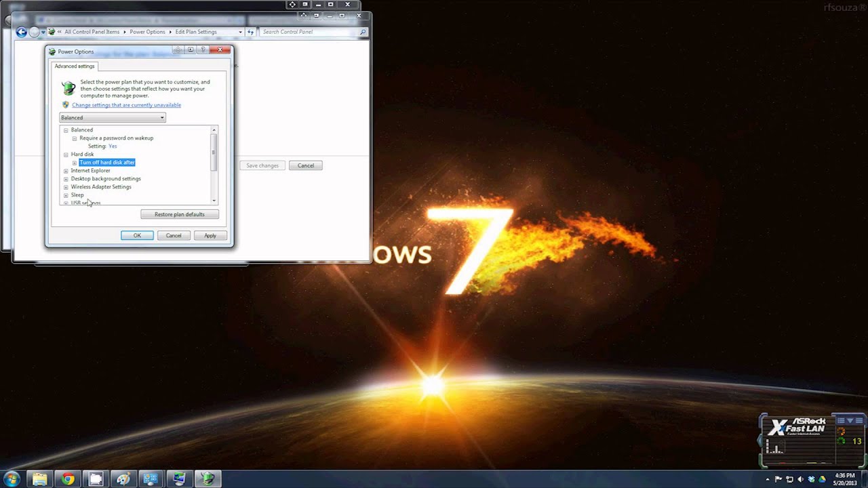This screenshot has height=488, width=868.
Task: Click OK in Power Options dialog
Action: coord(137,235)
